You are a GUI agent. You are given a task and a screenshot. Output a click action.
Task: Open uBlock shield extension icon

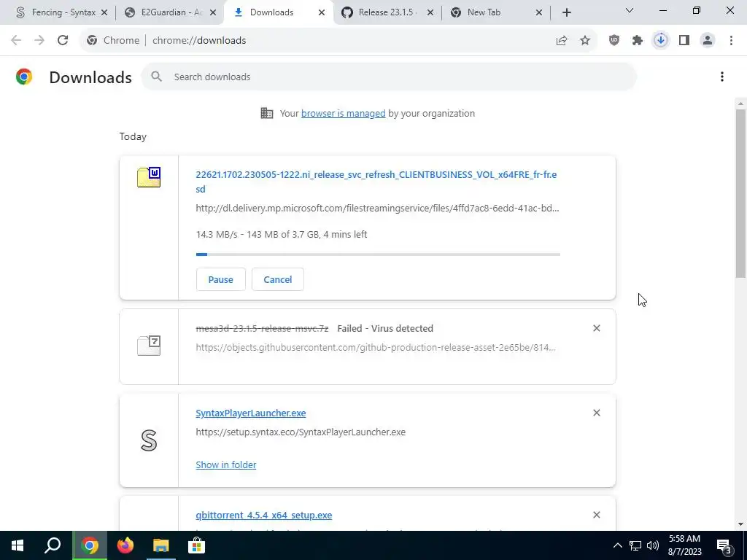(x=614, y=41)
